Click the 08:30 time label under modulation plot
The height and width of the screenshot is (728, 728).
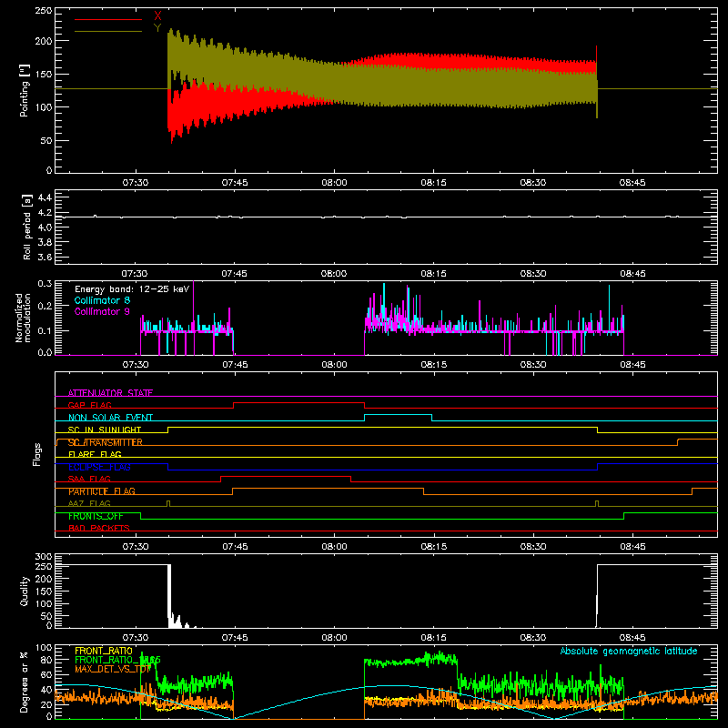click(533, 365)
